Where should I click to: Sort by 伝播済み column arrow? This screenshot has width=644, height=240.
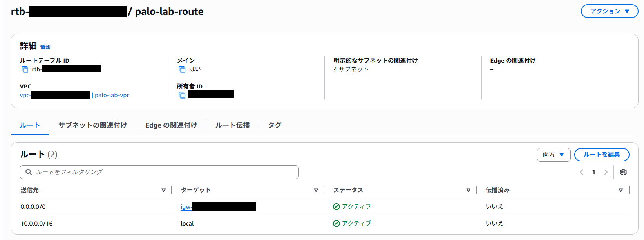pyautogui.click(x=621, y=190)
